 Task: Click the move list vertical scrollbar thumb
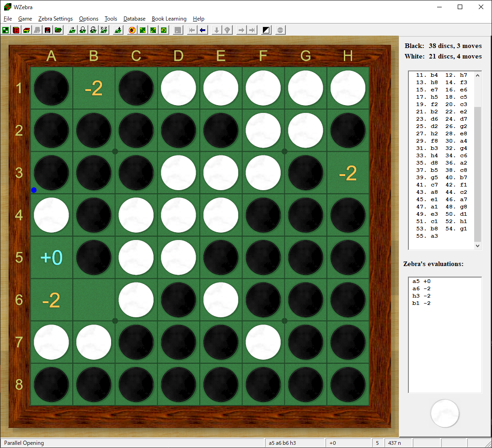click(477, 174)
